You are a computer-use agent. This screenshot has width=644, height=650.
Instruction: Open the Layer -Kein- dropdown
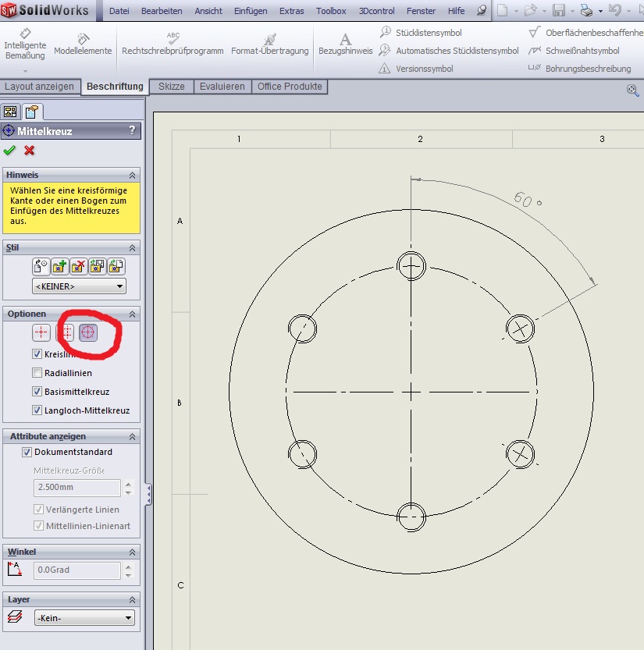(84, 618)
